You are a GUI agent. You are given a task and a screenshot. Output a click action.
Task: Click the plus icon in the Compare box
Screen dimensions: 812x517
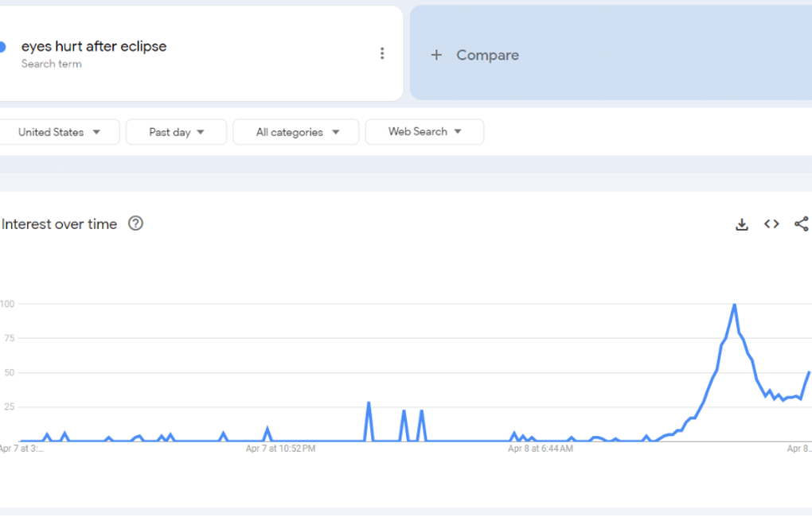pyautogui.click(x=436, y=55)
